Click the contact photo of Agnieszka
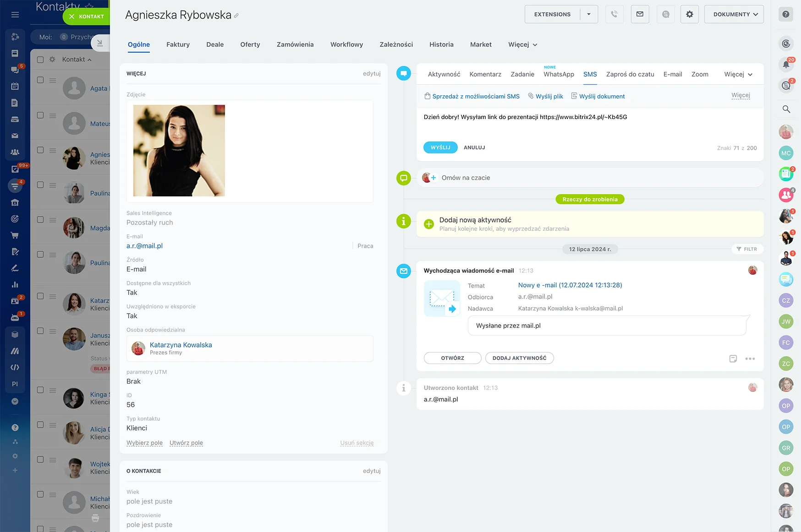 pyautogui.click(x=179, y=151)
